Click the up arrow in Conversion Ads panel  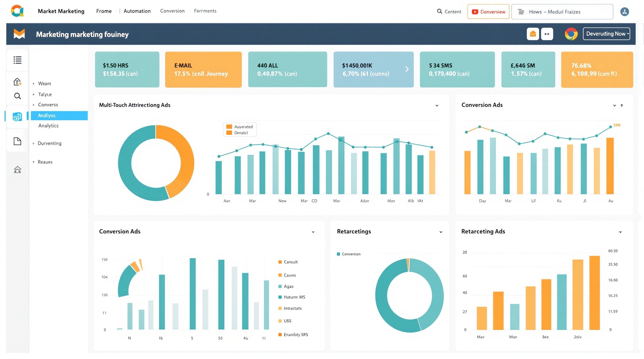coord(622,106)
